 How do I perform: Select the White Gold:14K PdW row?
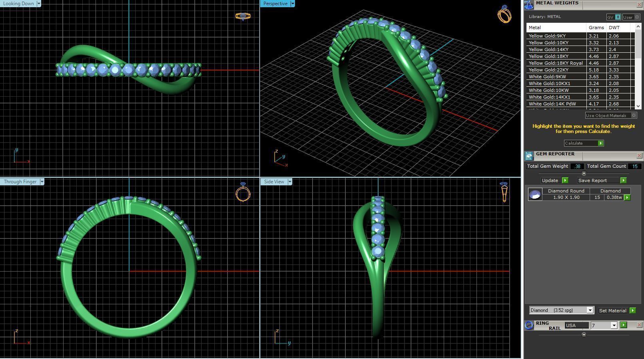coord(580,104)
